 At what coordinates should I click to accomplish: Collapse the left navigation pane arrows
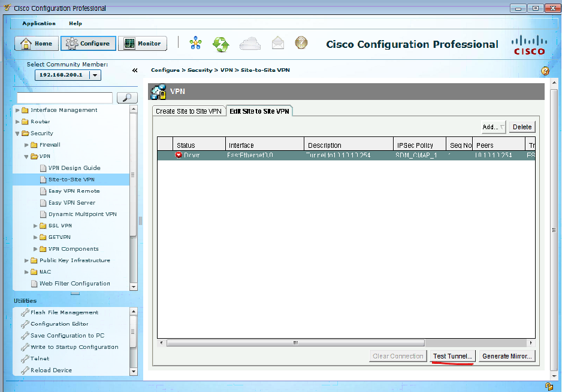tap(135, 70)
